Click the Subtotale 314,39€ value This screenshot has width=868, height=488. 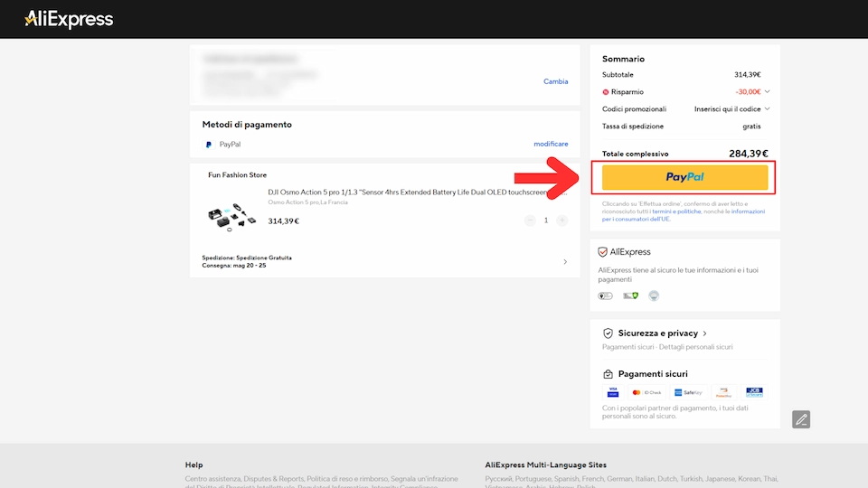click(748, 75)
